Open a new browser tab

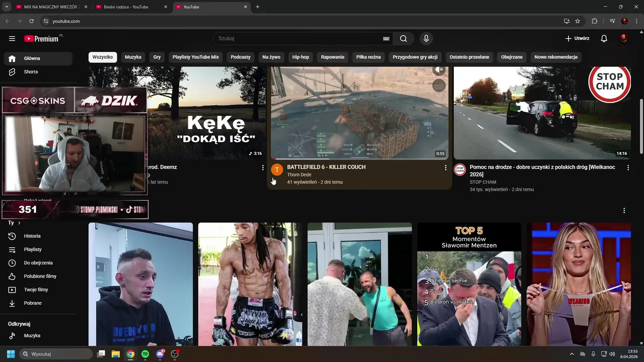(258, 7)
